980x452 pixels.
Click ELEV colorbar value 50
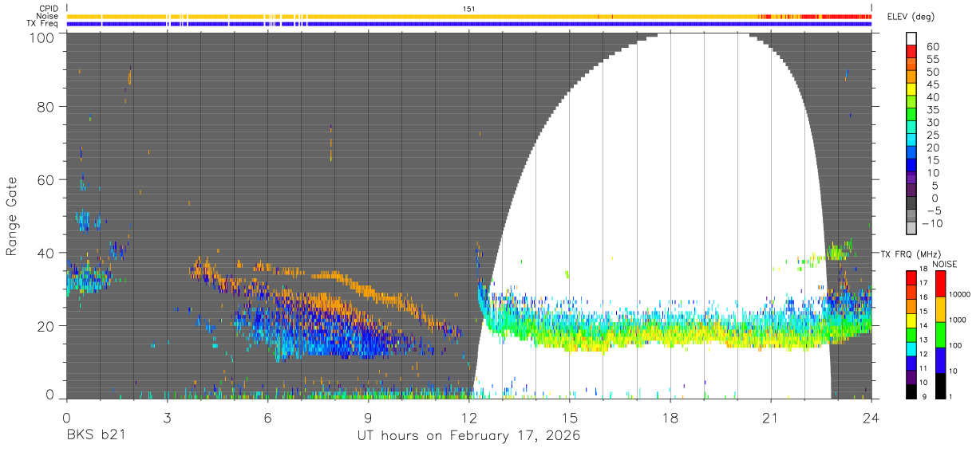932,73
